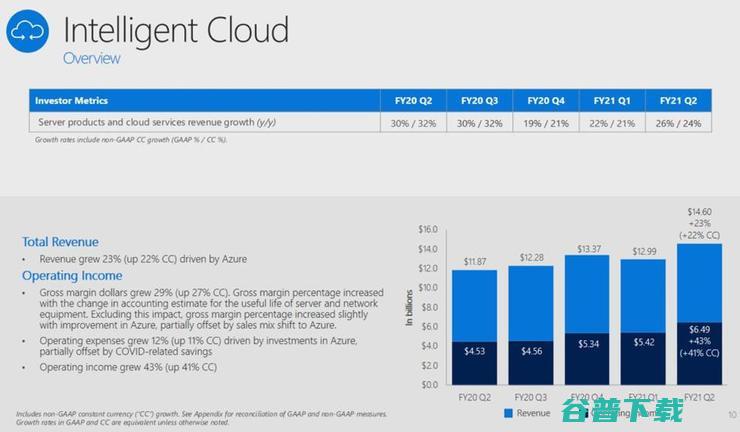Click the $14.0 y-axis label
The height and width of the screenshot is (432, 740).
pyautogui.click(x=428, y=249)
